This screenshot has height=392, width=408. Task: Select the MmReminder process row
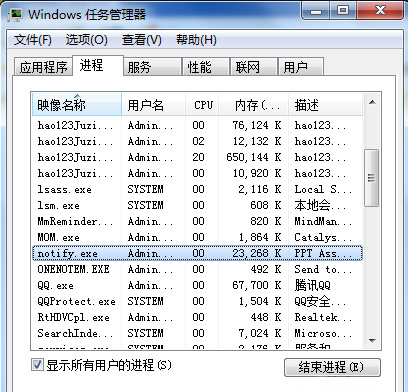point(197,221)
